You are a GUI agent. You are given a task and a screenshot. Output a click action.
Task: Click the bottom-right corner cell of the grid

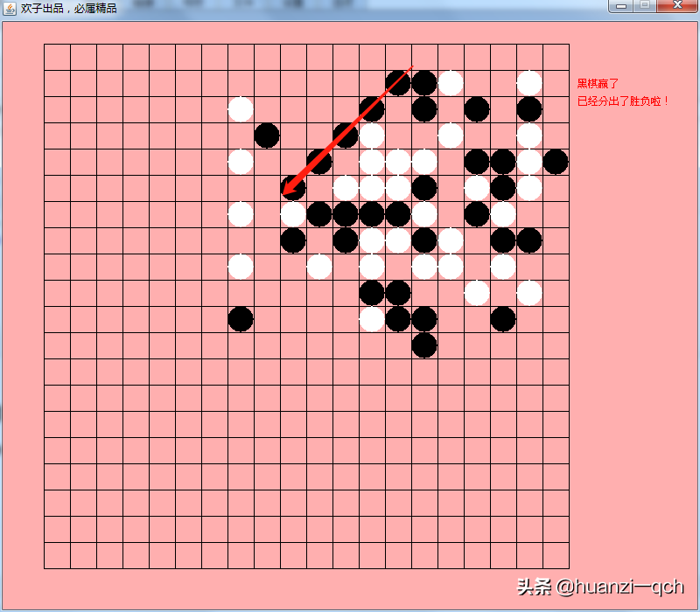[x=556, y=555]
